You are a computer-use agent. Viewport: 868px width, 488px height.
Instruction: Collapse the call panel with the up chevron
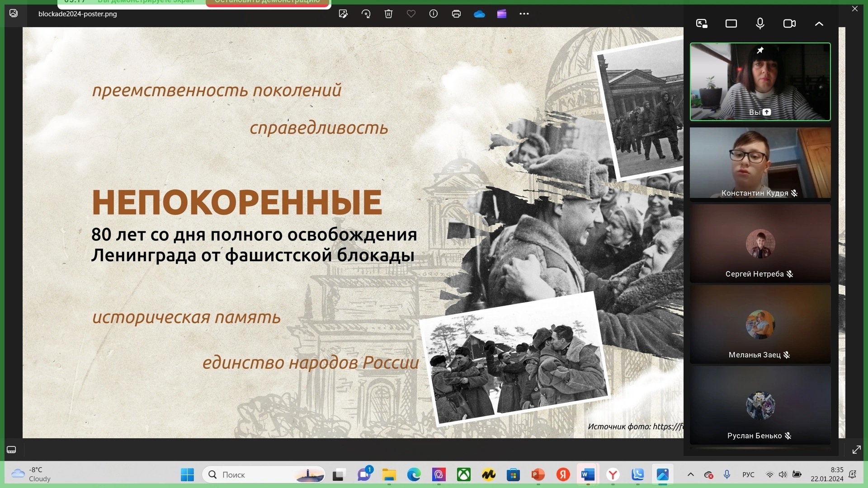pos(819,23)
